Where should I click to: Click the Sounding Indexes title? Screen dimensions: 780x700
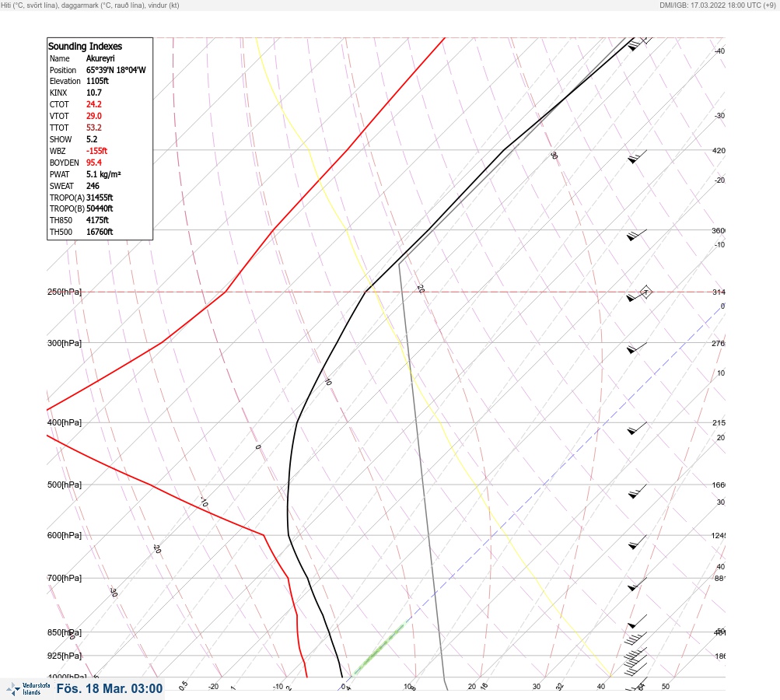(85, 46)
